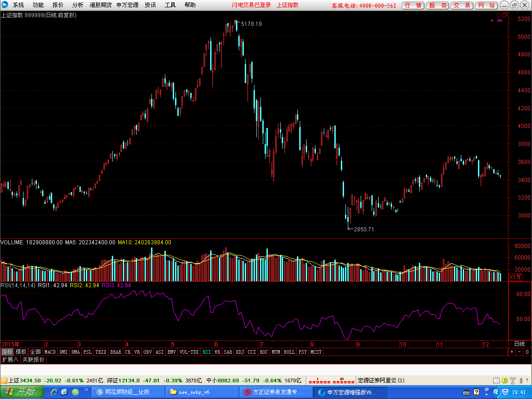Click the yellow upload icon in status bar

504,381
